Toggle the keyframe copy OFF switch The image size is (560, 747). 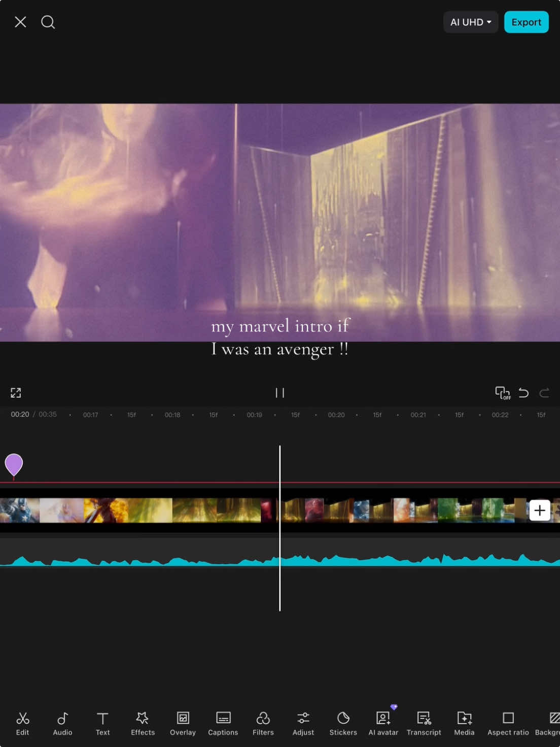[502, 393]
